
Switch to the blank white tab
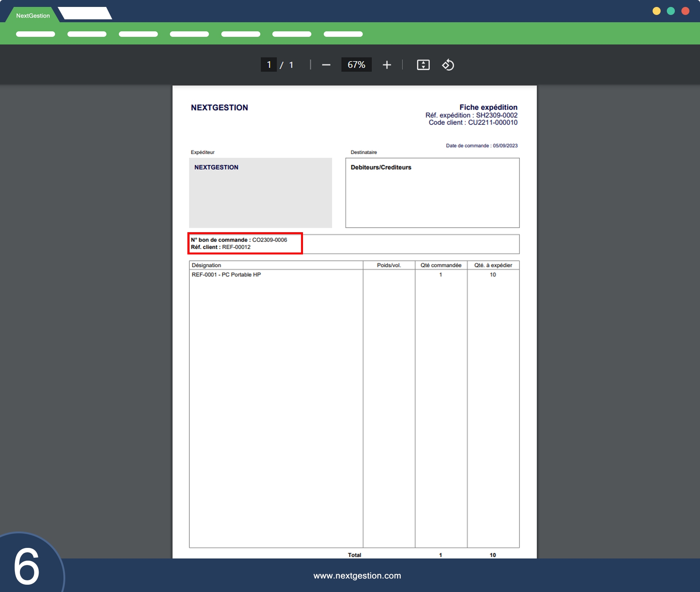point(85,13)
